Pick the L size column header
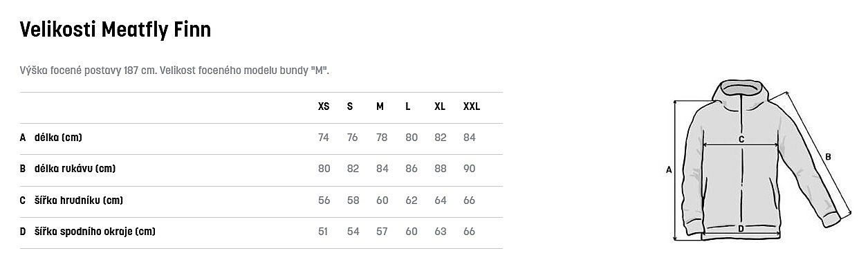Viewport: 868px width, 280px height. click(x=408, y=106)
